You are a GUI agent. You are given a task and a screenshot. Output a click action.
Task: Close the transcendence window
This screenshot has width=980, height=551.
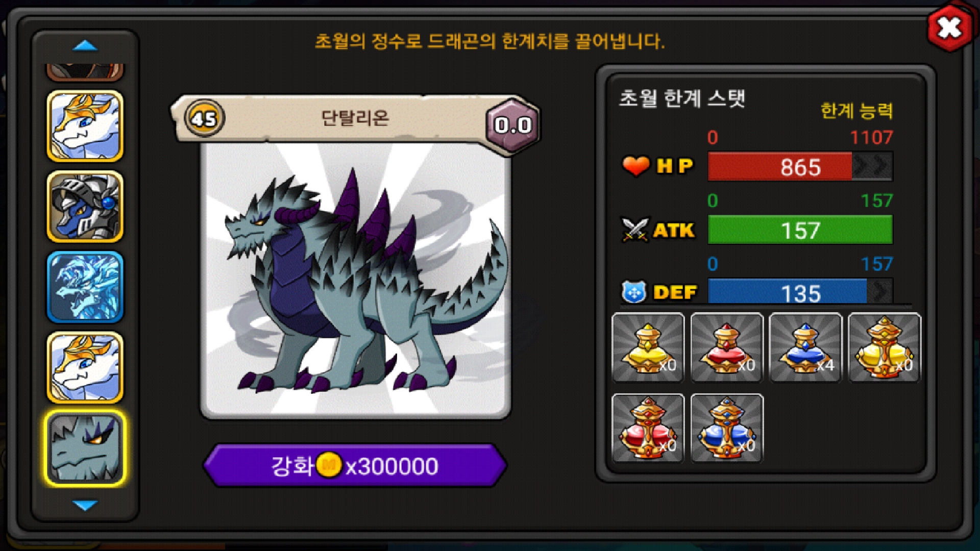[949, 28]
